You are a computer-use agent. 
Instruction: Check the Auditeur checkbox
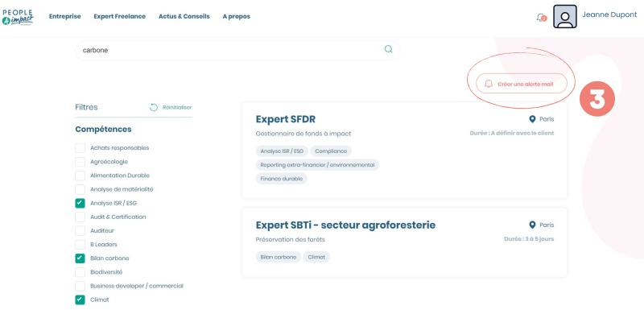(x=80, y=231)
